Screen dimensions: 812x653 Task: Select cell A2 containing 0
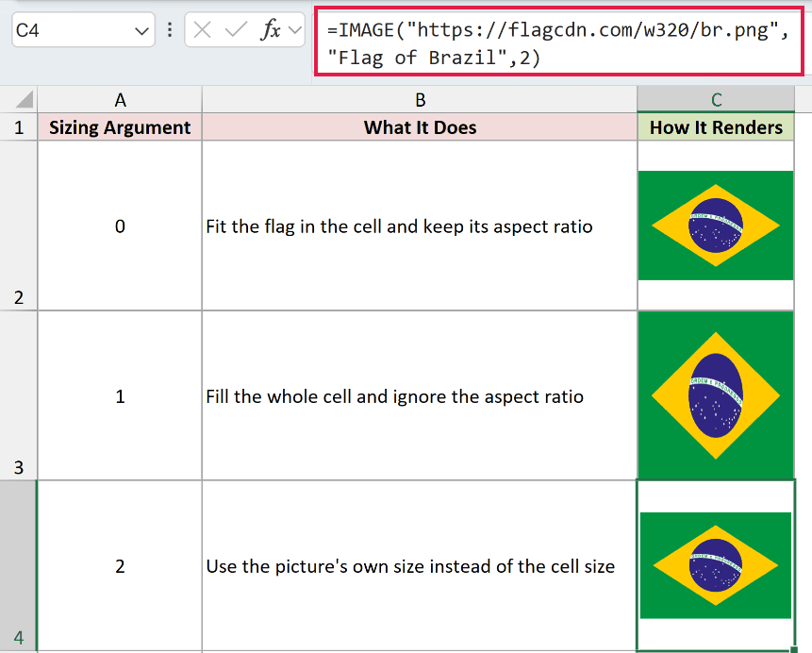[120, 226]
